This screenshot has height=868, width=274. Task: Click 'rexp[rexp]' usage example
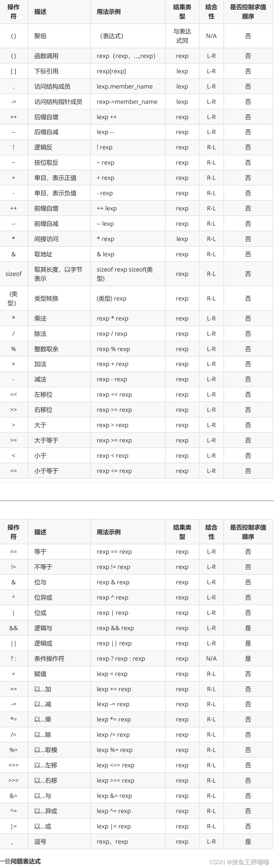[x=111, y=71]
